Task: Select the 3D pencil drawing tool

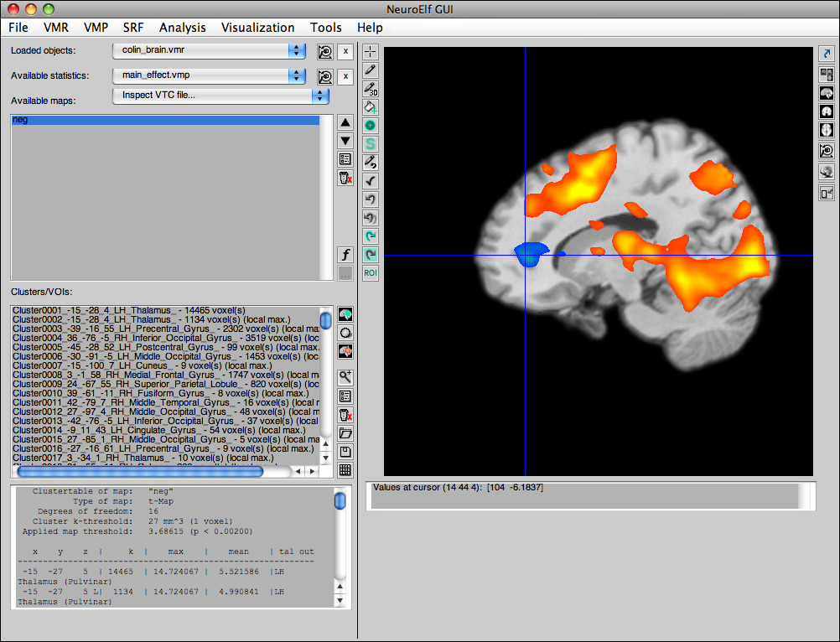Action: click(370, 88)
